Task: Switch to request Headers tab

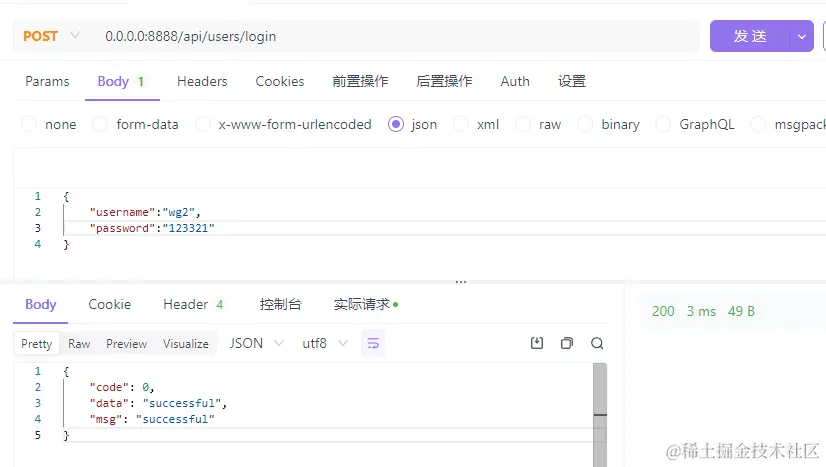Action: tap(202, 81)
